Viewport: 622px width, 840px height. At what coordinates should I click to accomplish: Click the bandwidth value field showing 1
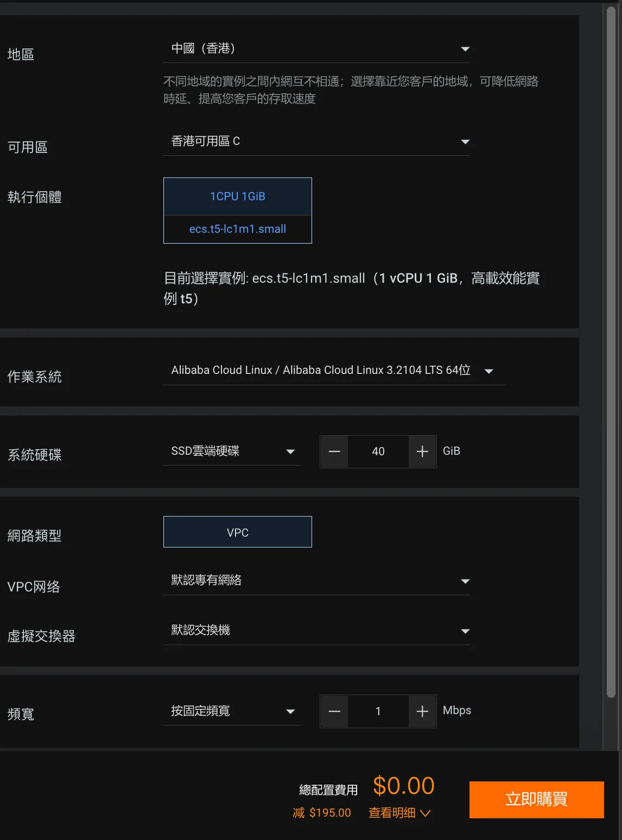[378, 711]
